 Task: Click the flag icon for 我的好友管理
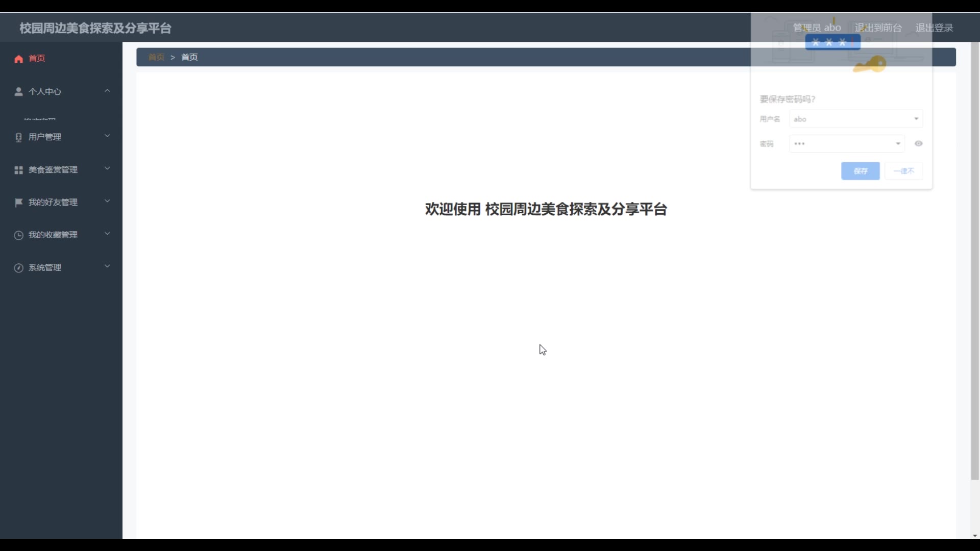pos(19,203)
